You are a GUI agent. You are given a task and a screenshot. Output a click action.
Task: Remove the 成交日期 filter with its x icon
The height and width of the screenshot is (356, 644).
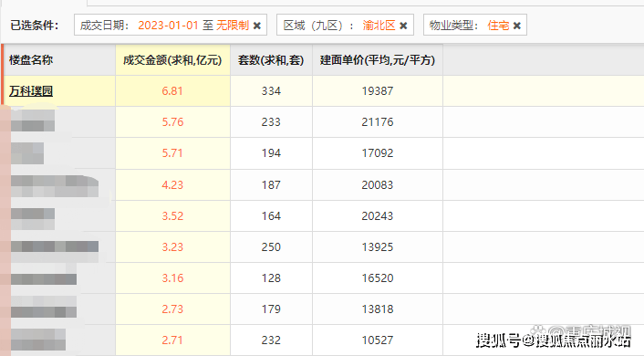click(x=257, y=26)
